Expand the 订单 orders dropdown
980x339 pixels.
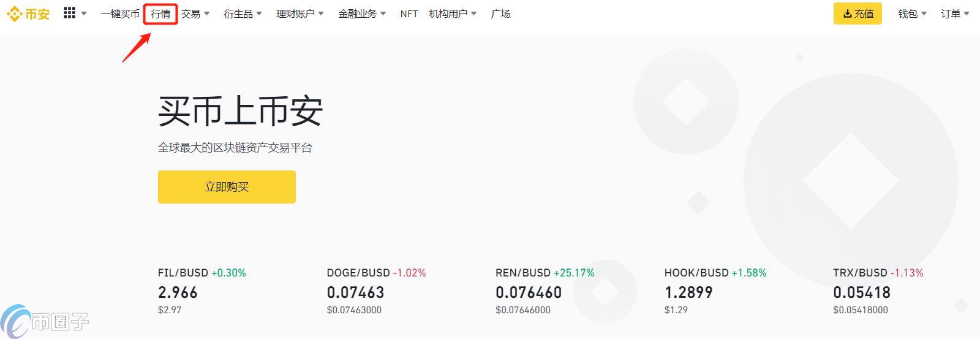tap(955, 13)
